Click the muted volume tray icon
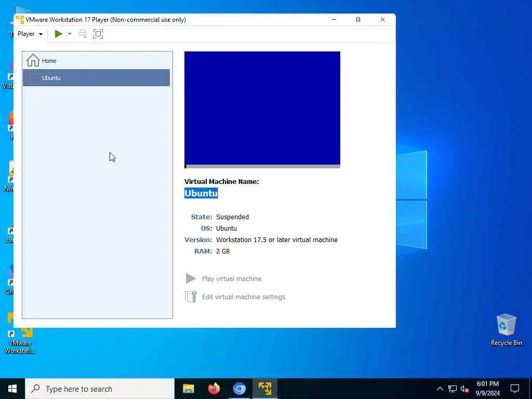 (465, 389)
